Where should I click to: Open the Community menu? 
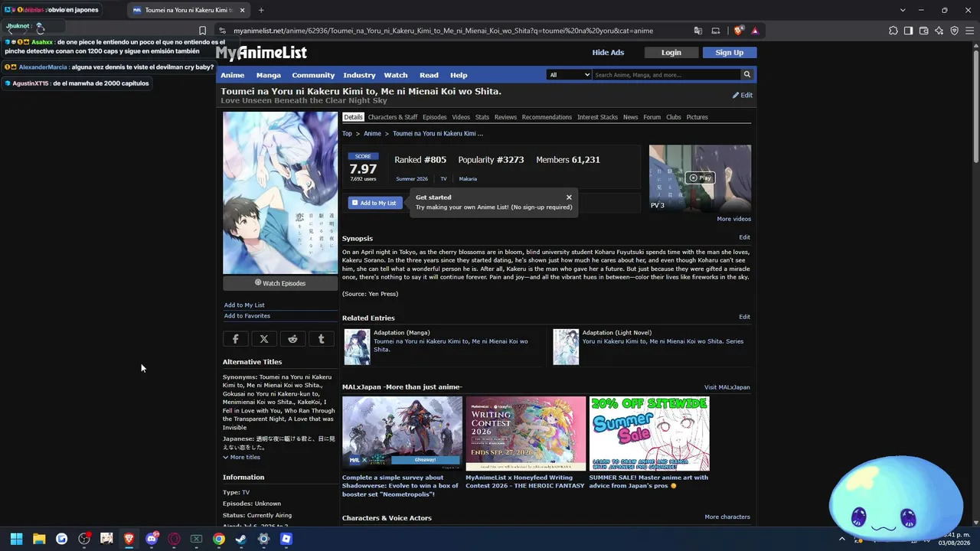313,75
